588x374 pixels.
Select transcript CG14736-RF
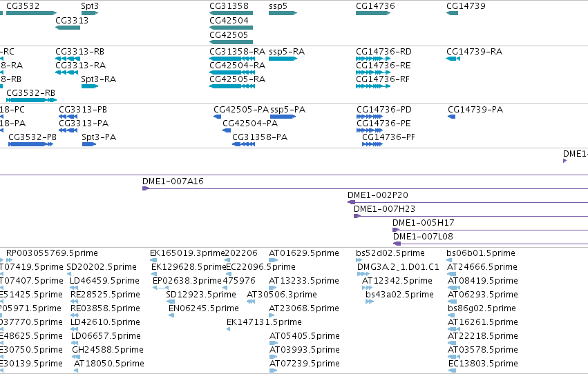[373, 86]
